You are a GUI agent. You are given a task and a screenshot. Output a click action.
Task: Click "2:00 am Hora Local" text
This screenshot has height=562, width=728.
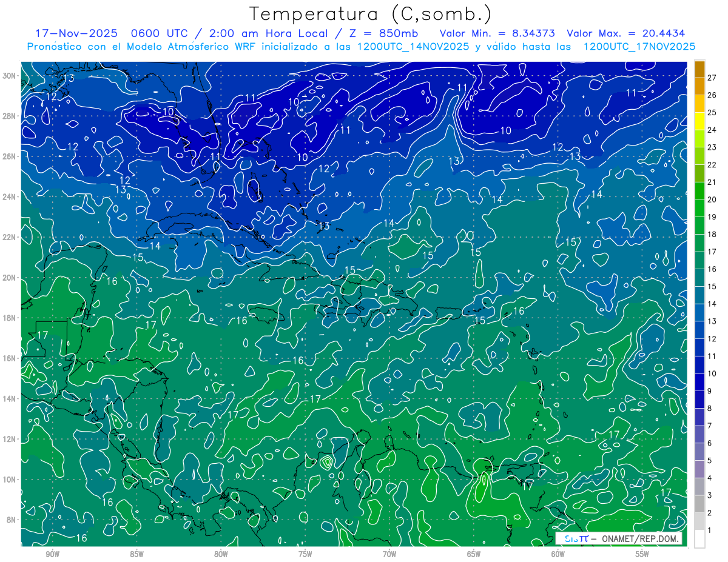[268, 33]
